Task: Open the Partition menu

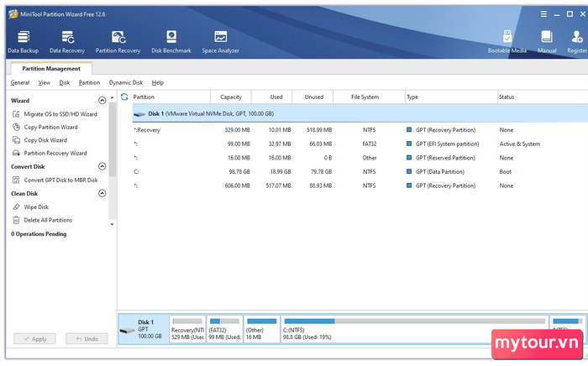Action: 89,83
